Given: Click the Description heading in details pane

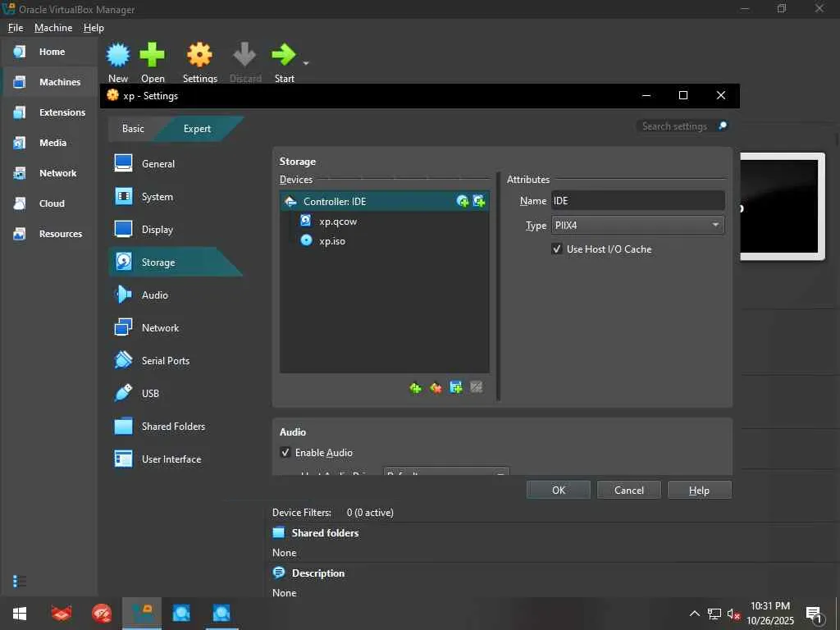Looking at the screenshot, I should (x=317, y=573).
